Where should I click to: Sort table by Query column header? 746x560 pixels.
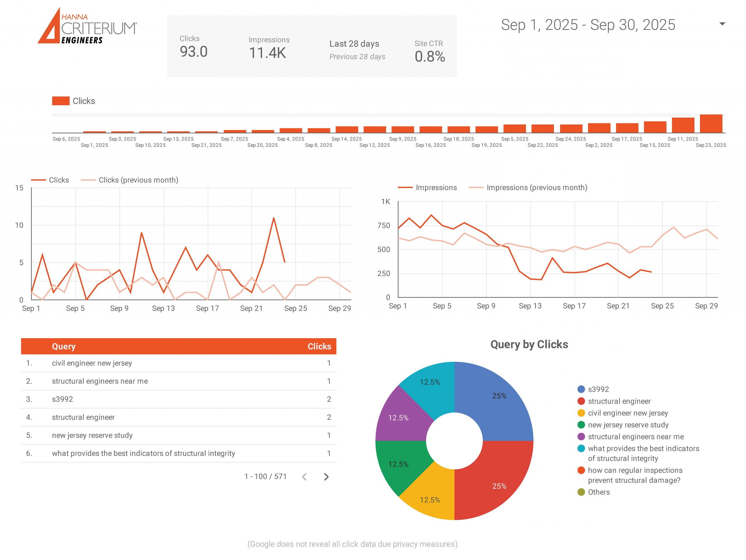click(64, 346)
